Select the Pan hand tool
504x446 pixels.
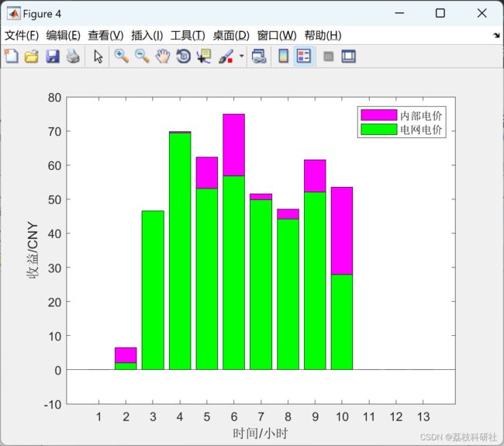point(163,57)
